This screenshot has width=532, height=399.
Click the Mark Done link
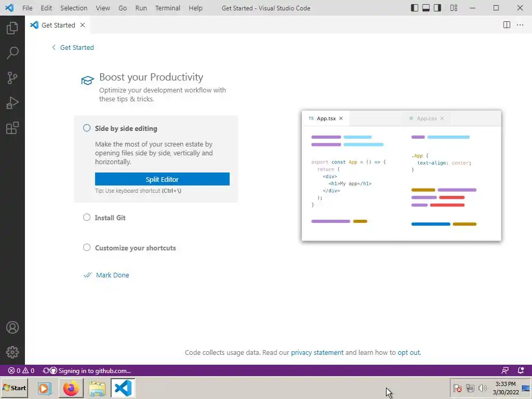point(112,275)
